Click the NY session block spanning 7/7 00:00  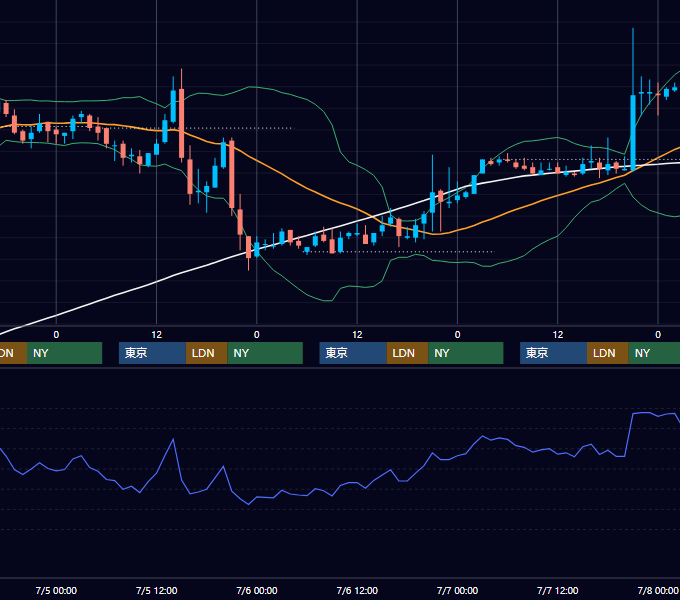466,353
